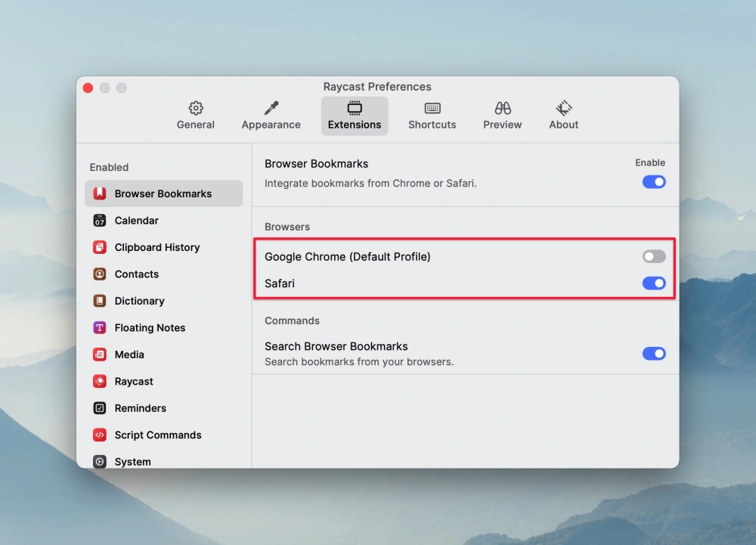Image resolution: width=756 pixels, height=545 pixels.
Task: Select the System extension icon
Action: (x=99, y=462)
